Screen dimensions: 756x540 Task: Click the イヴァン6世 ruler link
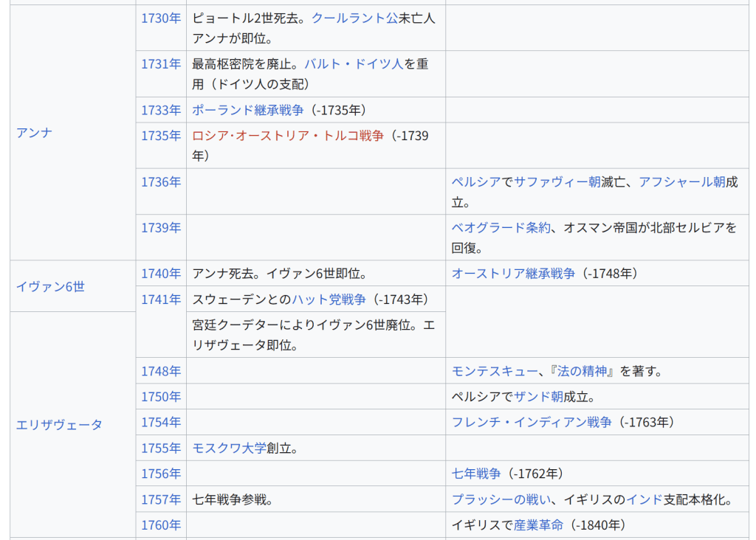(50, 286)
